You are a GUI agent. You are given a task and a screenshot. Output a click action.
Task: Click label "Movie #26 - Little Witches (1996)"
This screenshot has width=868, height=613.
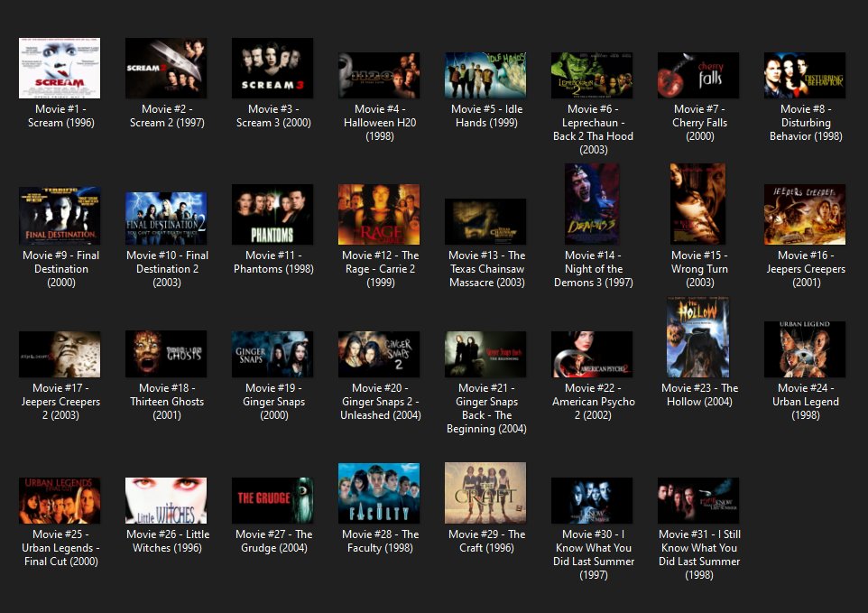click(x=167, y=541)
